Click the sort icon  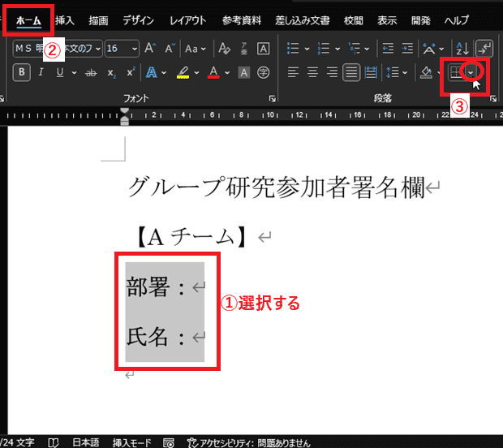pos(462,49)
